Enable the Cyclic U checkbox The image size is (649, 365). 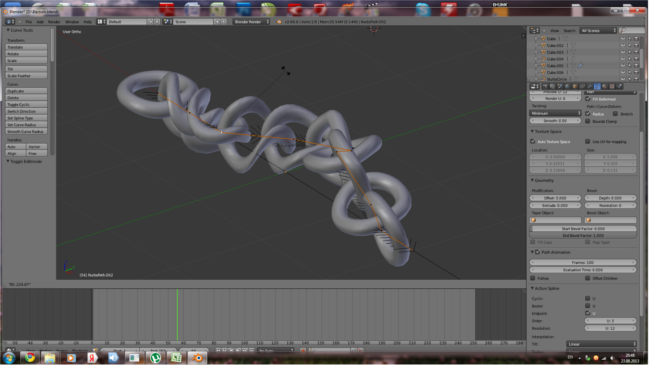pos(588,298)
